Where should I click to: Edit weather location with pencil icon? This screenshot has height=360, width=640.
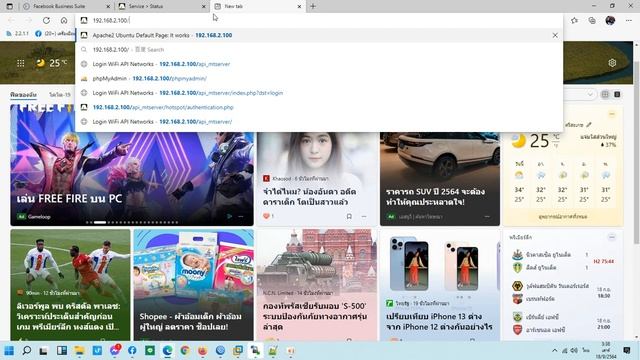[x=589, y=124]
